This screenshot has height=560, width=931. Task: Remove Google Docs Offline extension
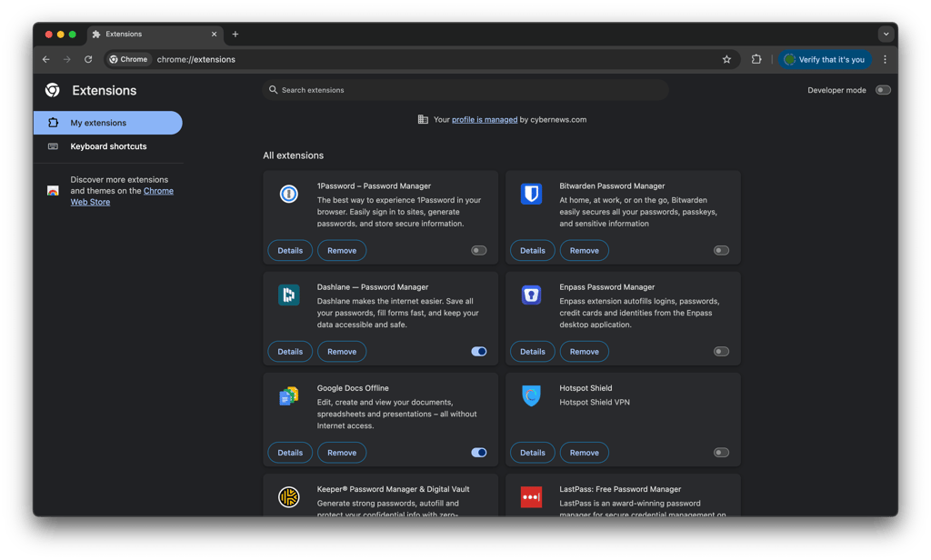(x=342, y=453)
